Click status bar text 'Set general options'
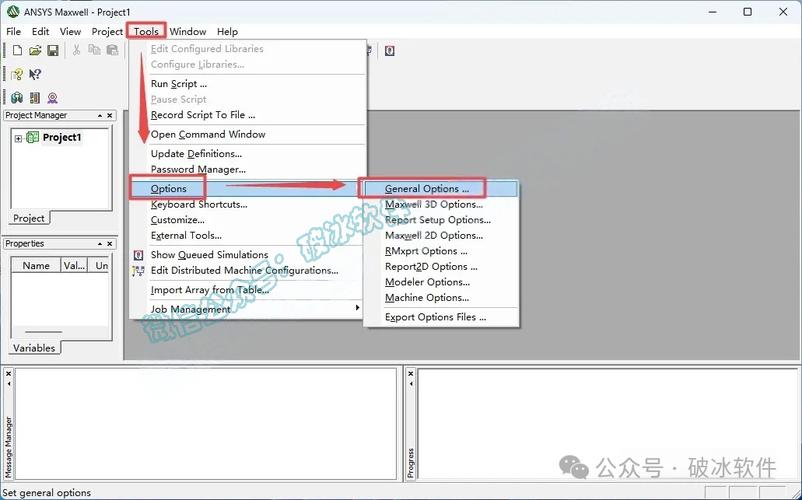This screenshot has height=500, width=802. (x=47, y=493)
